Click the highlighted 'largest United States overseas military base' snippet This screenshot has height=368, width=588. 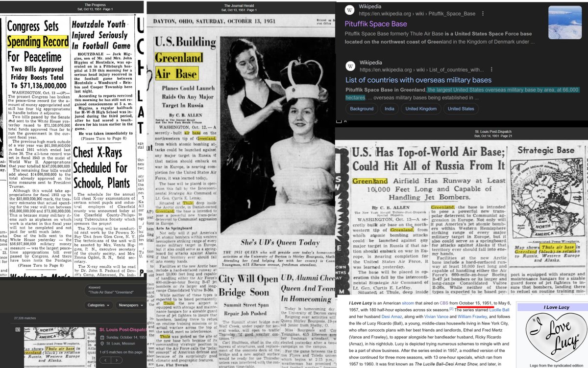[462, 93]
